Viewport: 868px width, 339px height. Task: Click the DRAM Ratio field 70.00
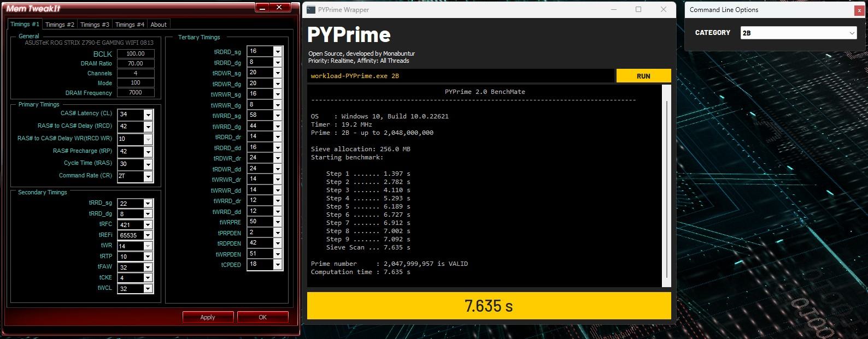point(136,63)
